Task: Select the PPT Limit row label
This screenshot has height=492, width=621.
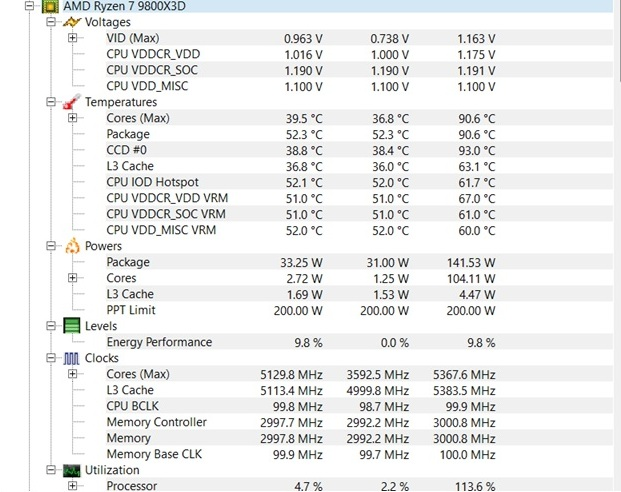Action: pyautogui.click(x=131, y=310)
